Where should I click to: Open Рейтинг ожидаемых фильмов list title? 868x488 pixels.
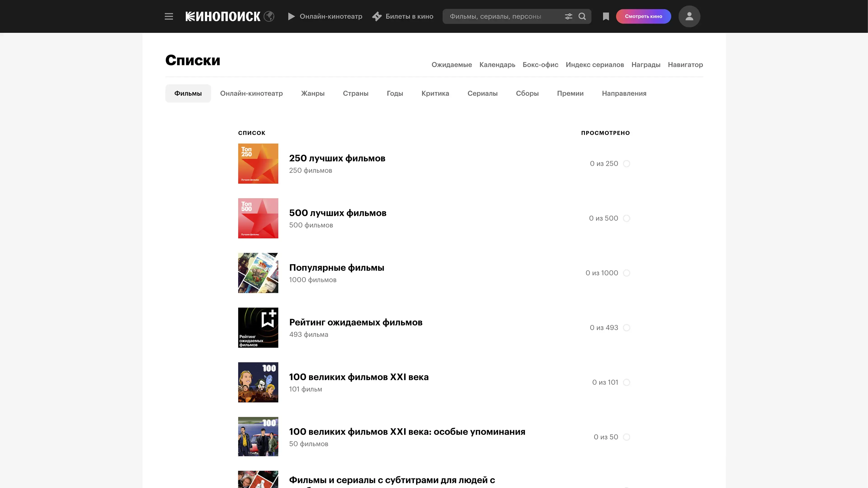click(355, 322)
